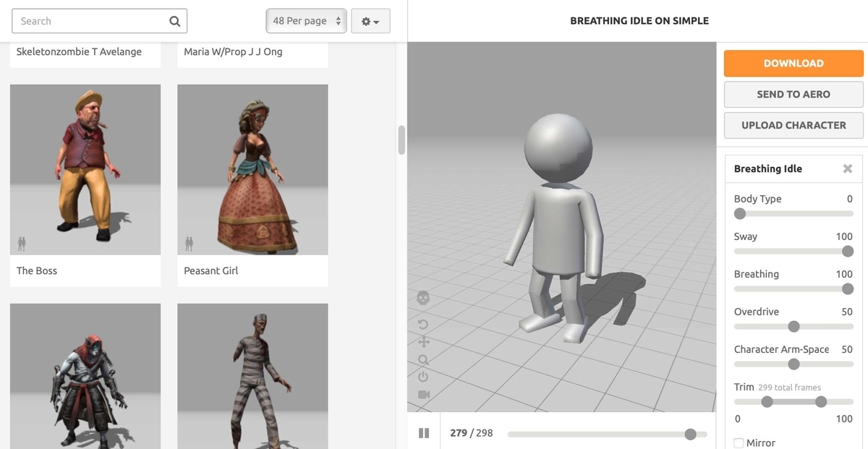Click the 279 / 298 frame counter
The height and width of the screenshot is (449, 868).
click(x=471, y=433)
